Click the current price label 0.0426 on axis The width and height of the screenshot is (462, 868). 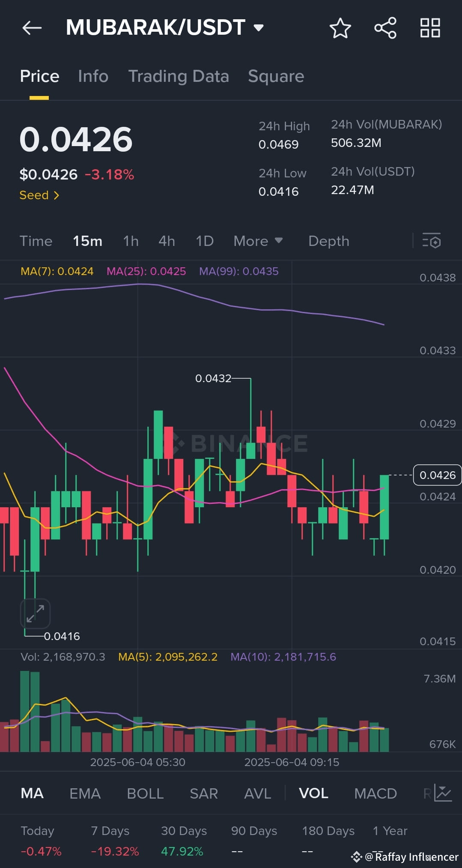438,475
